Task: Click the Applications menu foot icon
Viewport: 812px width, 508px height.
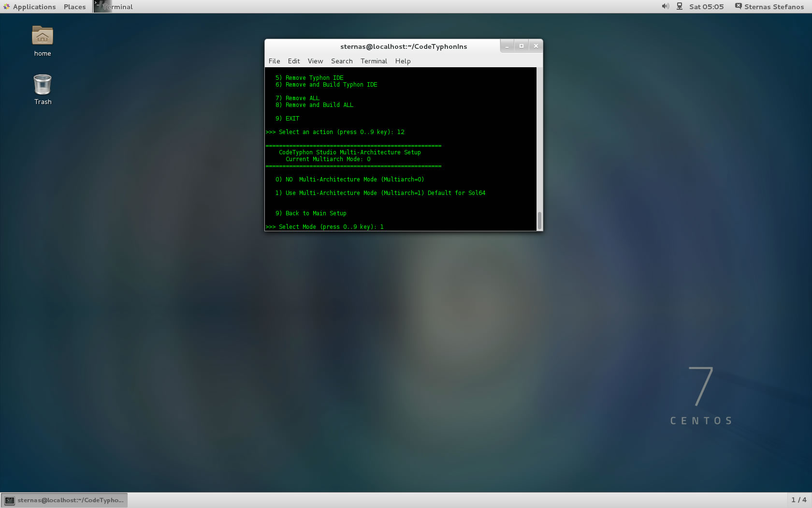Action: pyautogui.click(x=6, y=6)
